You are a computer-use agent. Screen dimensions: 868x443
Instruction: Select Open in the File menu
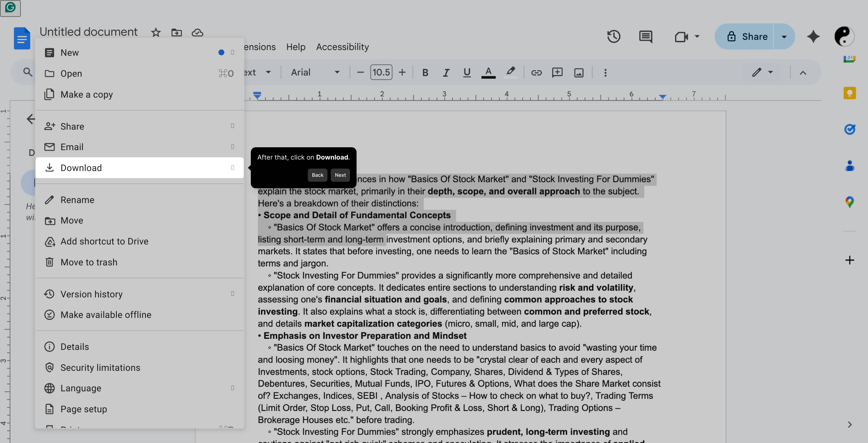139,73
